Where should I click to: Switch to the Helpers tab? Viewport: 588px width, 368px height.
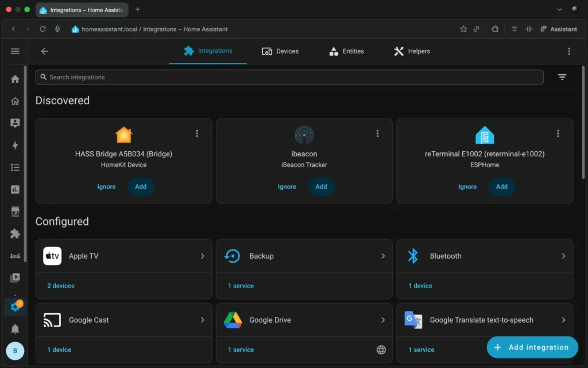click(x=412, y=51)
